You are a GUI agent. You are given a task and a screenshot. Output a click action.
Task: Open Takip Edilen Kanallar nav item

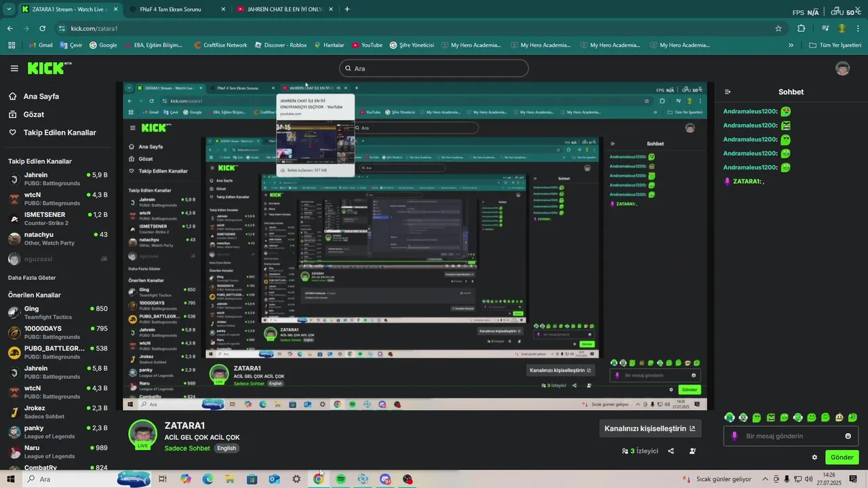point(52,133)
